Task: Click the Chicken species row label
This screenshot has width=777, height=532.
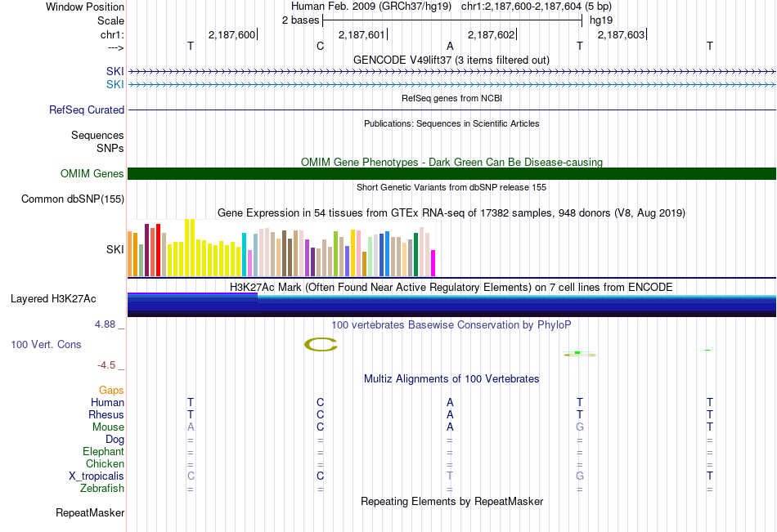Action: [105, 463]
